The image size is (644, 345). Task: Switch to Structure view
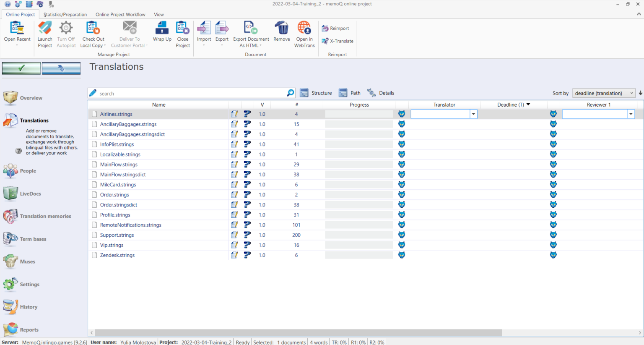point(316,93)
